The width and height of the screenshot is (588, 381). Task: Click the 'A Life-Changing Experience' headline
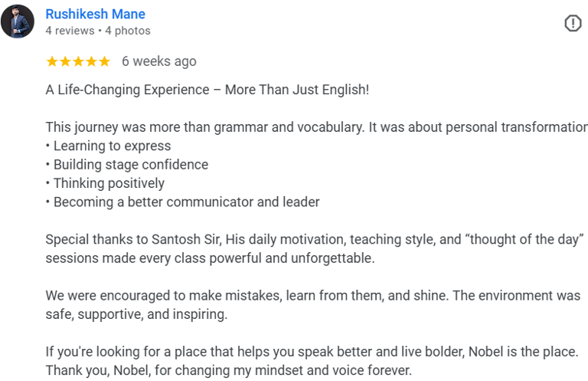click(207, 90)
